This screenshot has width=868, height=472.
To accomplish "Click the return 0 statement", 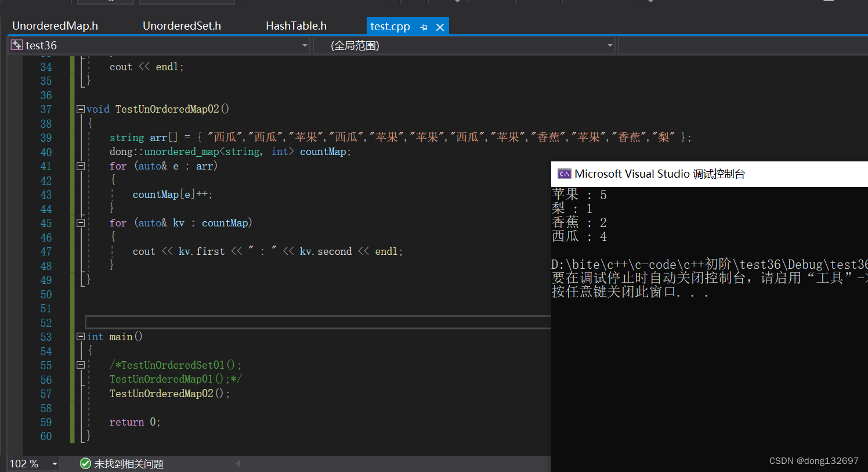I will point(135,422).
